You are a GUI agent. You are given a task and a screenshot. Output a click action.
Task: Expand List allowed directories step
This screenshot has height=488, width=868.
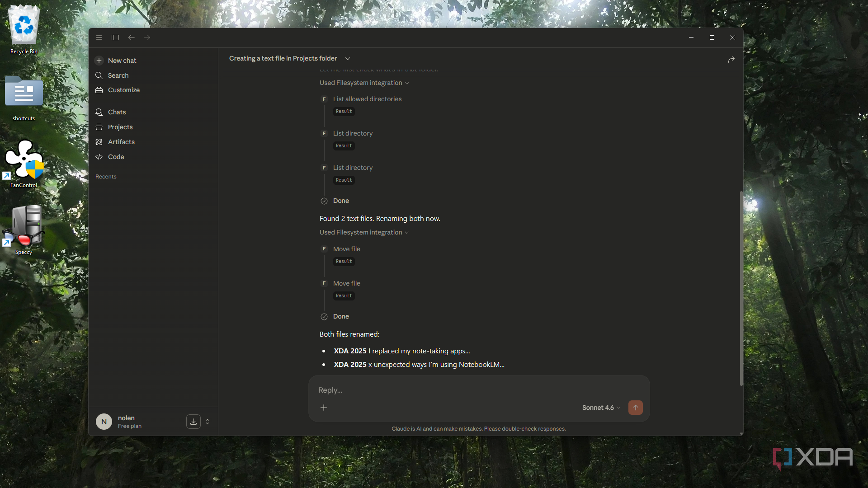[x=367, y=99]
